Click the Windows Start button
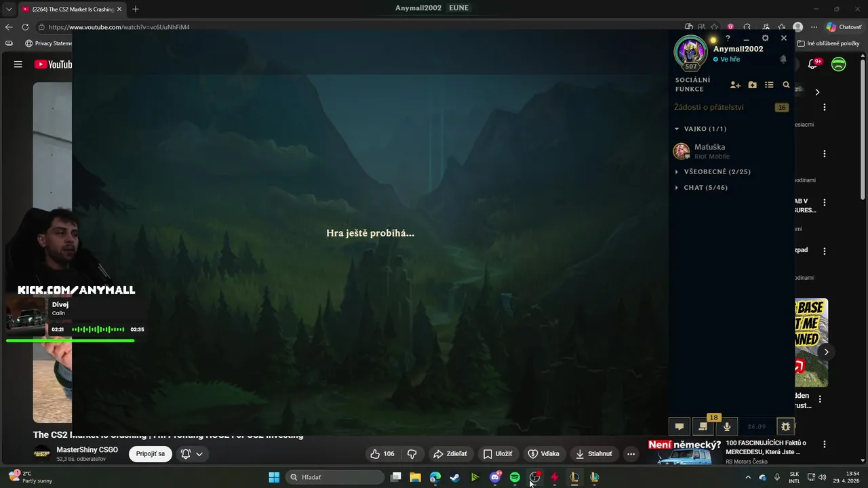The width and height of the screenshot is (868, 488). (274, 477)
